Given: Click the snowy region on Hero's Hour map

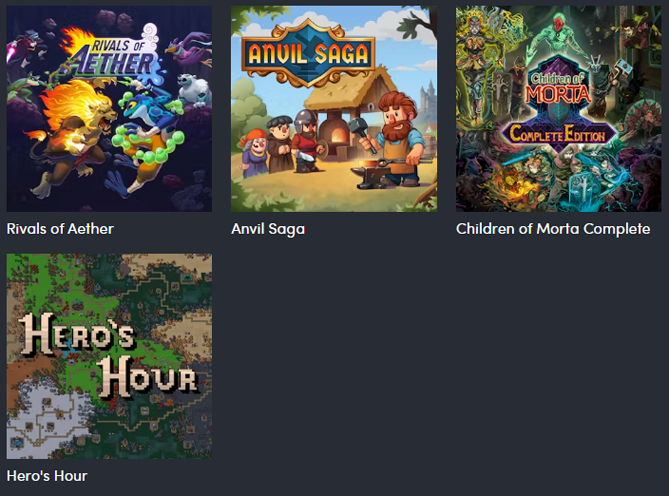Looking at the screenshot, I should click(x=47, y=418).
